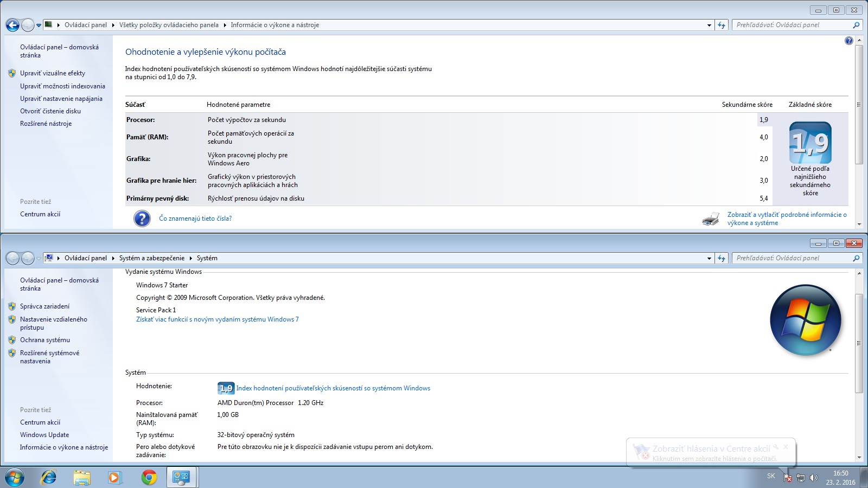This screenshot has height=488, width=868.
Task: Click the shield icon beside Upraviť vizuálne efekty
Action: (12, 73)
